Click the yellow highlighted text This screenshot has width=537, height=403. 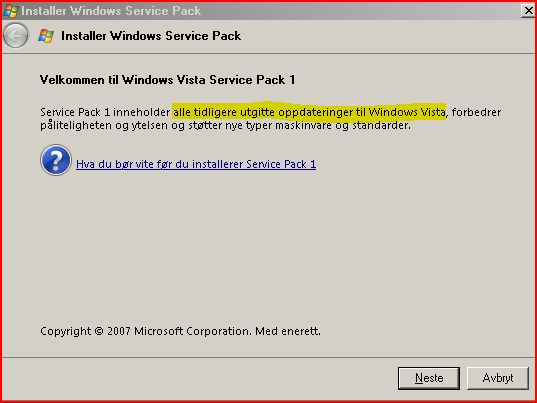point(309,112)
